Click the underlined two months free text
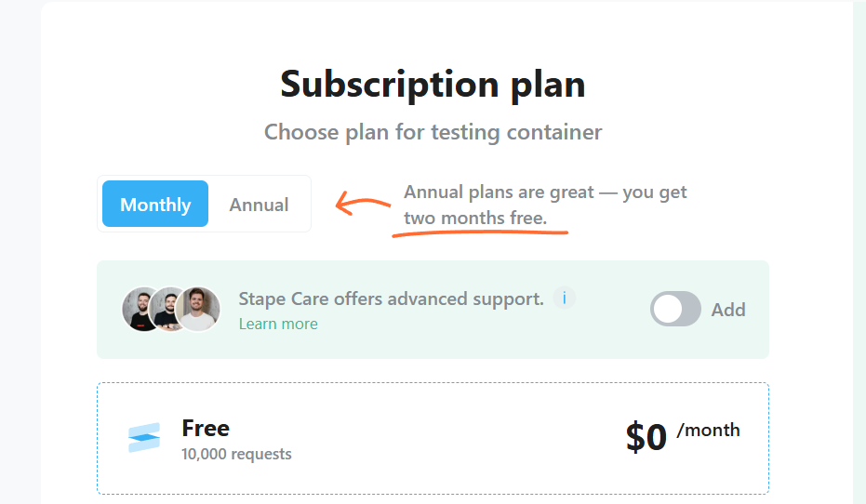This screenshot has height=504, width=866. click(475, 219)
